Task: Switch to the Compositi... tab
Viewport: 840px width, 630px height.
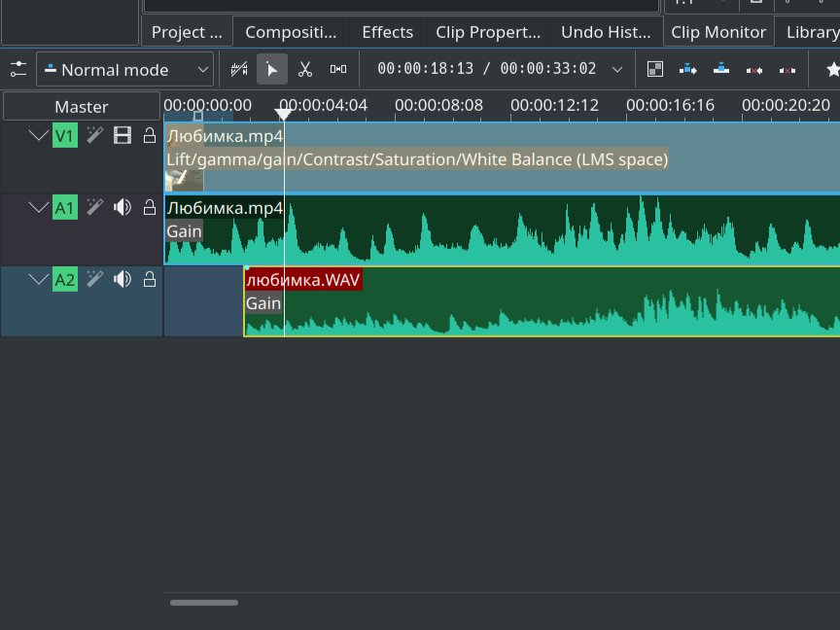Action: [x=291, y=32]
